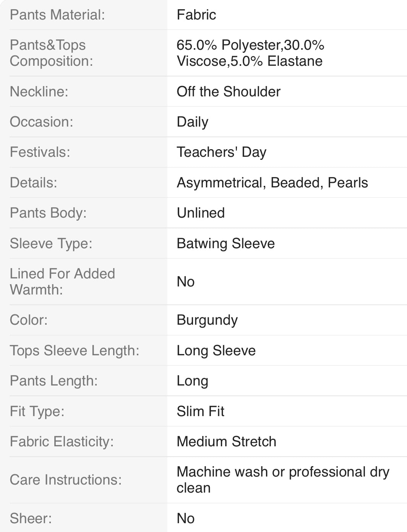The height and width of the screenshot is (532, 407).
Task: Click the 'Machine wash or professional dry clean' text
Action: pos(283,480)
